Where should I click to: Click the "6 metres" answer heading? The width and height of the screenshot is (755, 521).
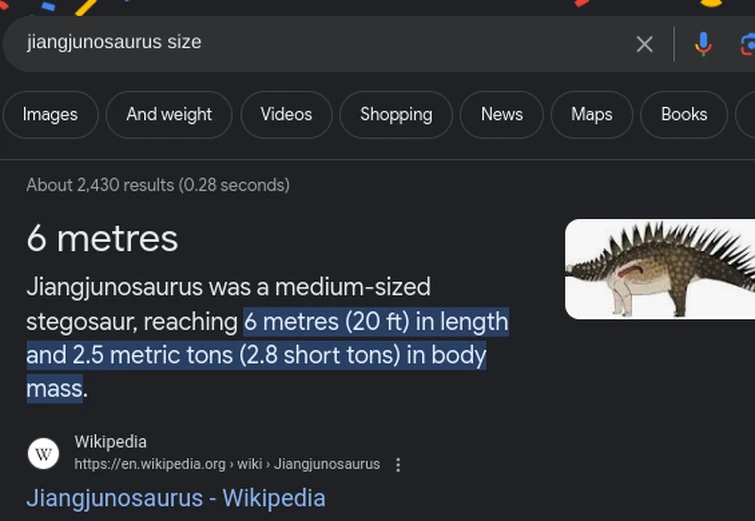[x=102, y=239]
